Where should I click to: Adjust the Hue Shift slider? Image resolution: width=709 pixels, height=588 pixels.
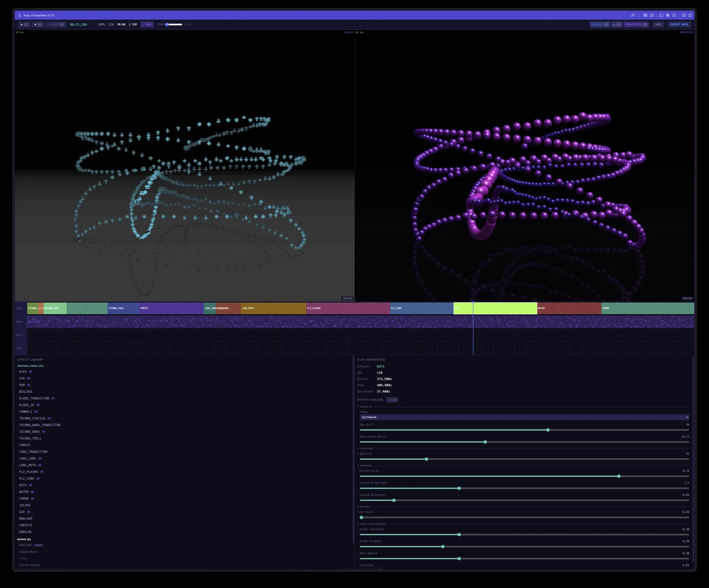tap(524, 430)
